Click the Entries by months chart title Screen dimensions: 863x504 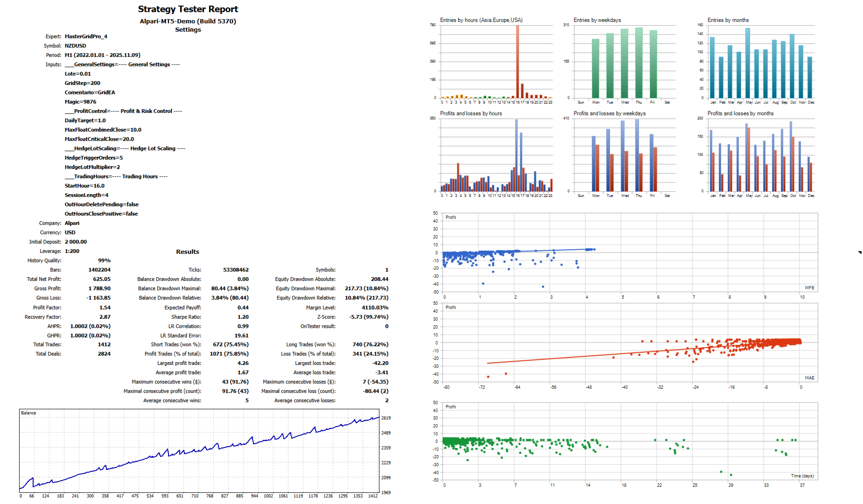728,20
